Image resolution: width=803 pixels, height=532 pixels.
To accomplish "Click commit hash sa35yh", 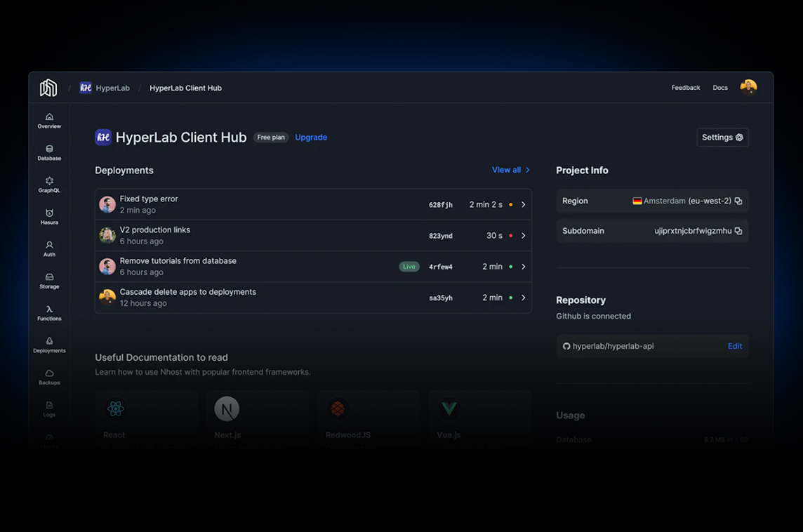I will tap(440, 298).
